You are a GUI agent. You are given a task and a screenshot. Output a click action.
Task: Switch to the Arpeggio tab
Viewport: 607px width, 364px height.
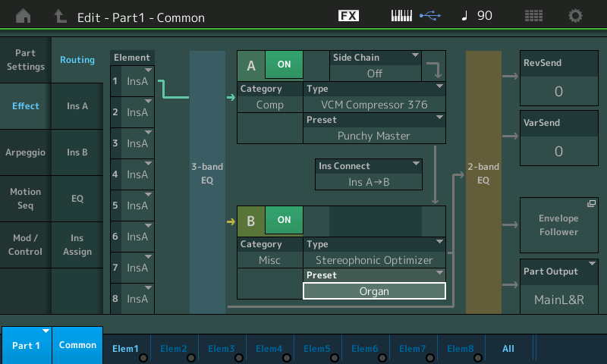coord(25,152)
